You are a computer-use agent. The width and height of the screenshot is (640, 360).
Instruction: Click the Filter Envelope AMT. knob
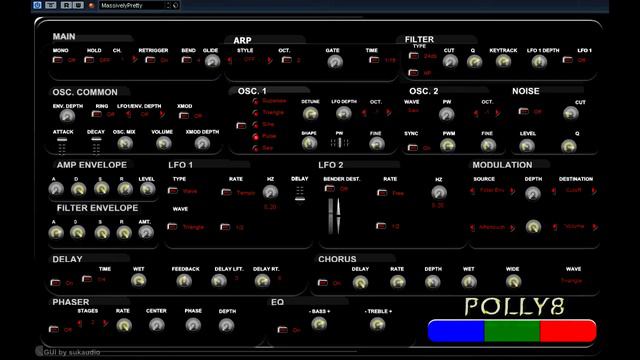[145, 232]
